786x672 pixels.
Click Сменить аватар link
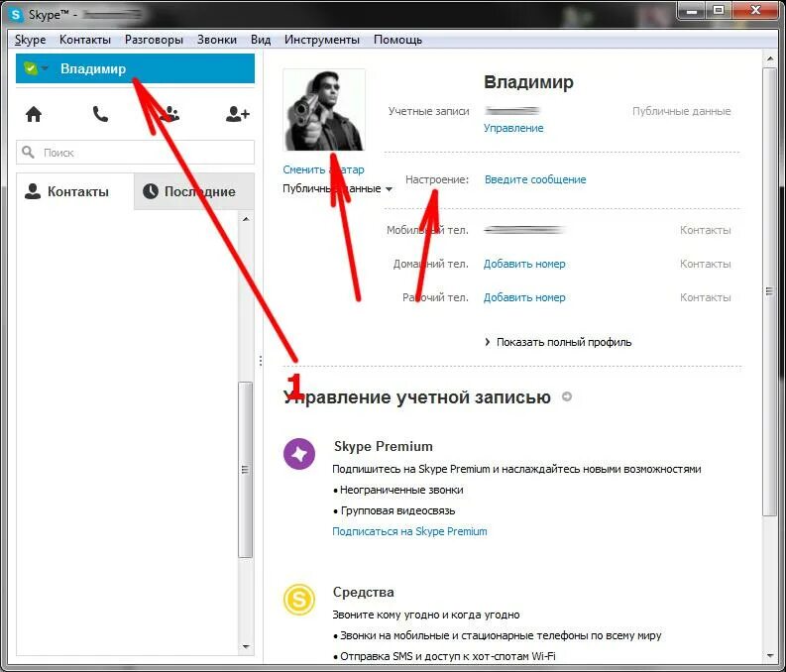click(323, 169)
